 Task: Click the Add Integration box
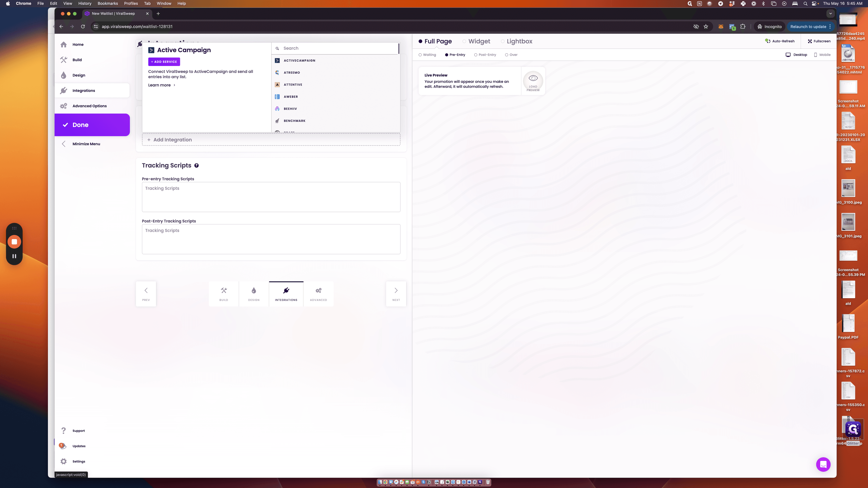271,140
